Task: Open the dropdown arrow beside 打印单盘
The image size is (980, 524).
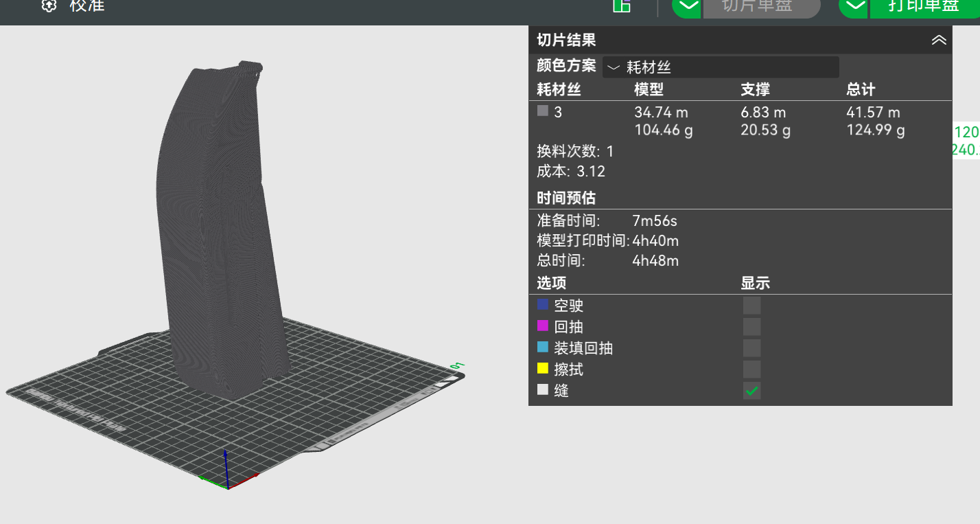Action: [x=854, y=7]
